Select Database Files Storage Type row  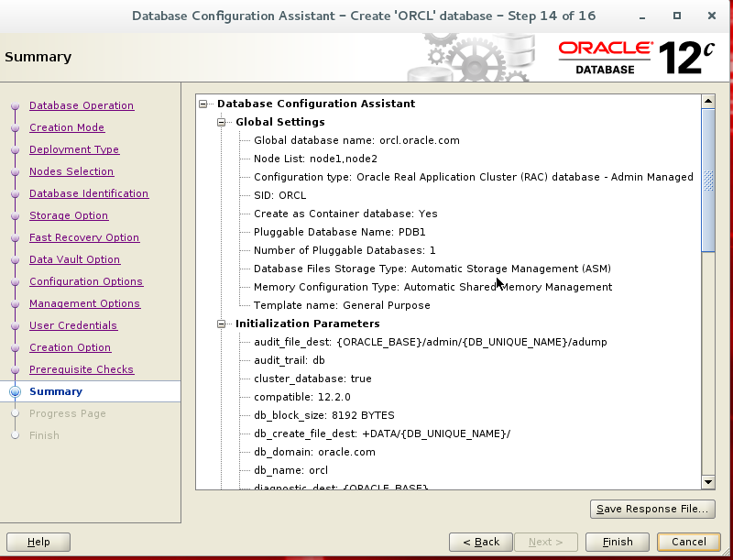[x=432, y=269]
